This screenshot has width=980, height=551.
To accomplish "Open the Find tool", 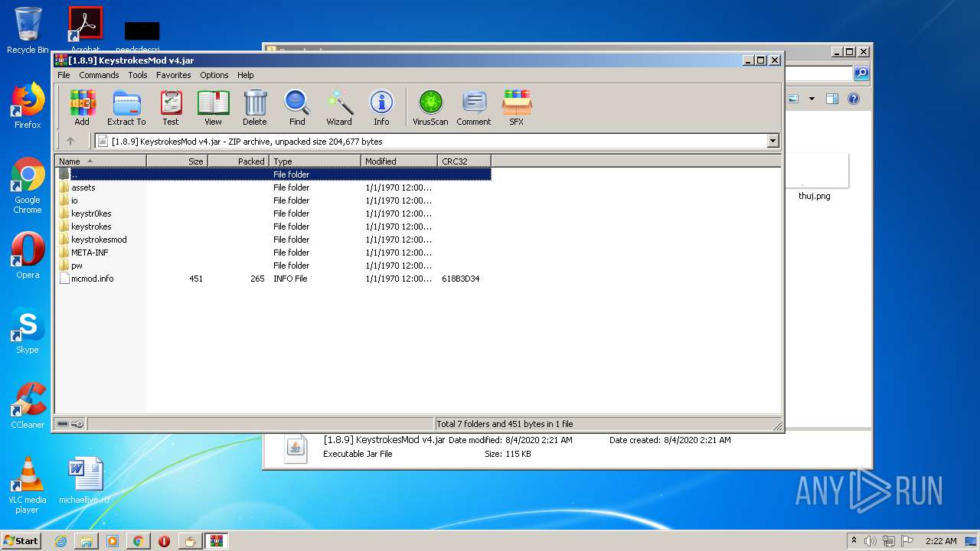I will pyautogui.click(x=297, y=108).
